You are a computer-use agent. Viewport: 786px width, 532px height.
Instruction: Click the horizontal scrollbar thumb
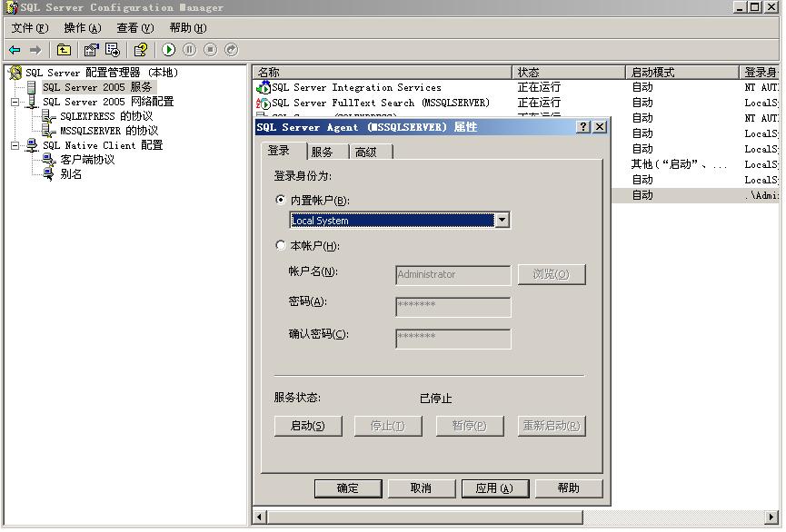(424, 517)
